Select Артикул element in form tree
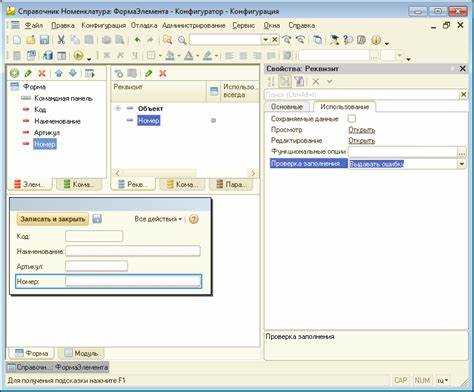 tap(47, 132)
